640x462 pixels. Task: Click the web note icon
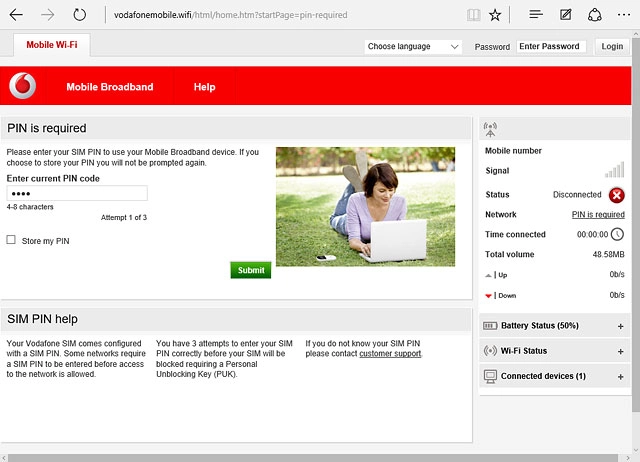pyautogui.click(x=566, y=15)
